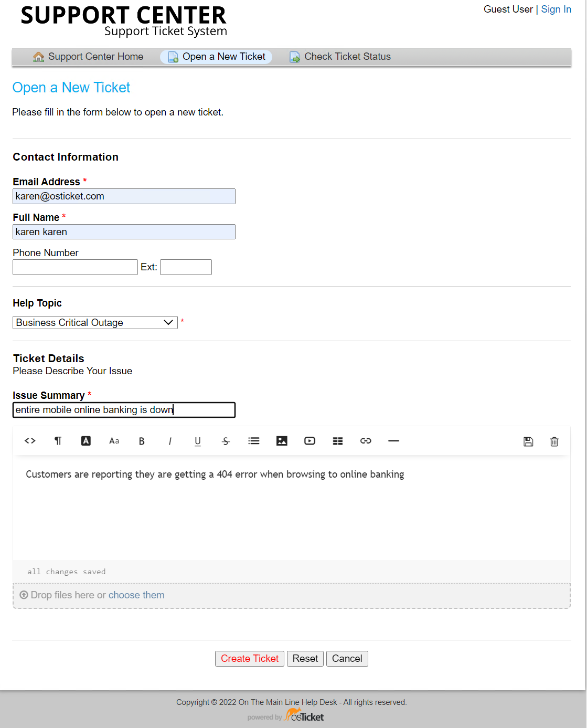Click the Sign In link
Image resolution: width=587 pixels, height=728 pixels.
click(556, 9)
